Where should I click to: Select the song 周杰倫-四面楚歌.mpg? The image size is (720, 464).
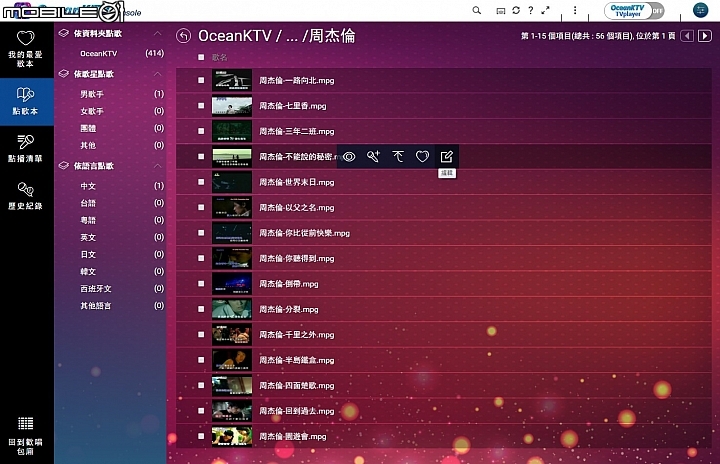297,386
